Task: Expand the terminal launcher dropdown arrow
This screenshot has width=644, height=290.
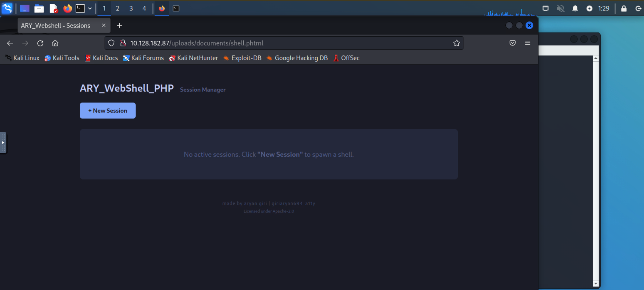Action: point(90,9)
